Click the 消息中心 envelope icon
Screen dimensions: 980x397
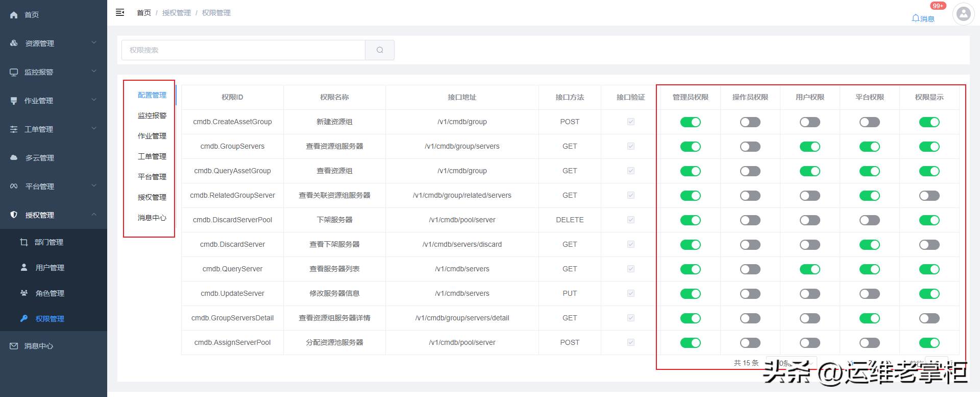(x=14, y=346)
